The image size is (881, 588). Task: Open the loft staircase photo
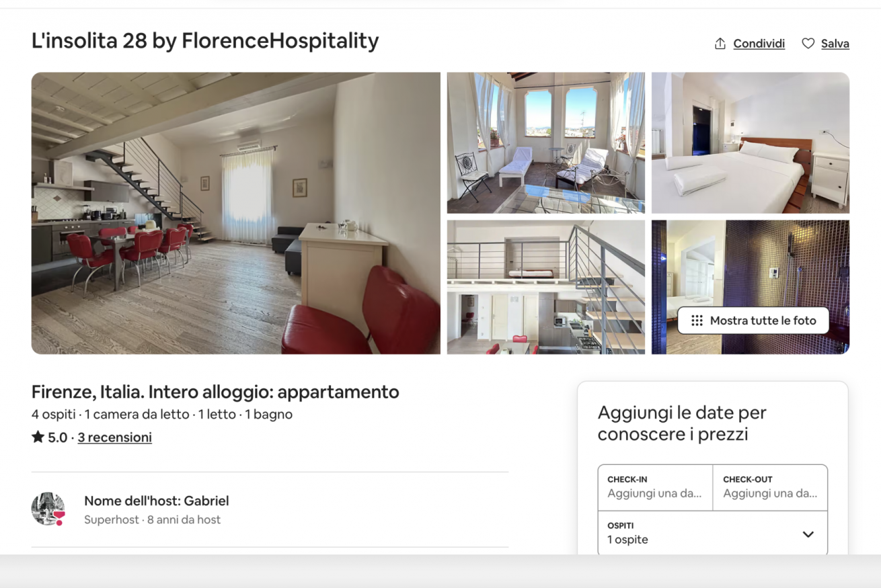(546, 287)
